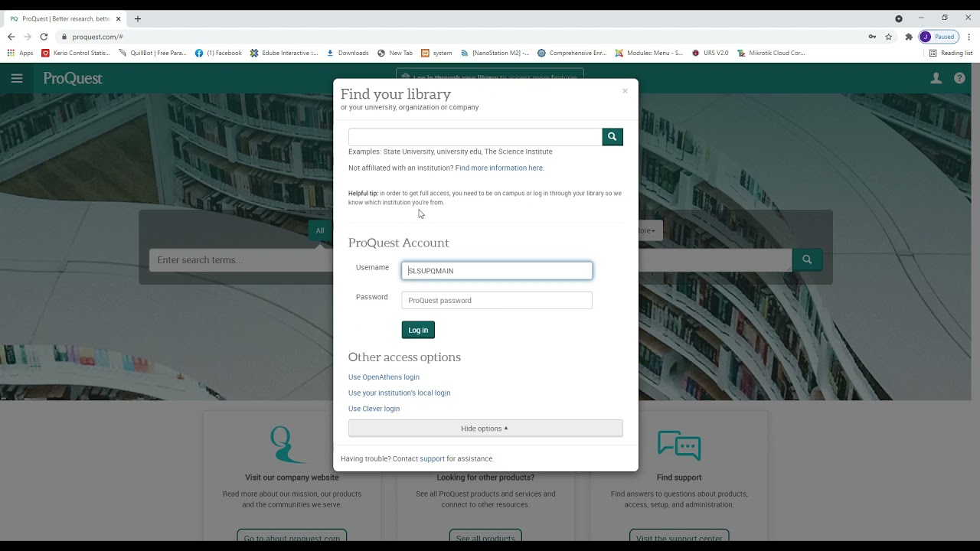The height and width of the screenshot is (551, 980).
Task: Click the Log in button
Action: coord(418,330)
